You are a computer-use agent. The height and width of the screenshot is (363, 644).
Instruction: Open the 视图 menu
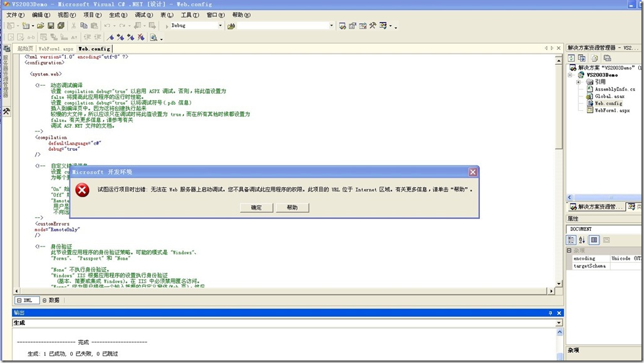(x=66, y=15)
